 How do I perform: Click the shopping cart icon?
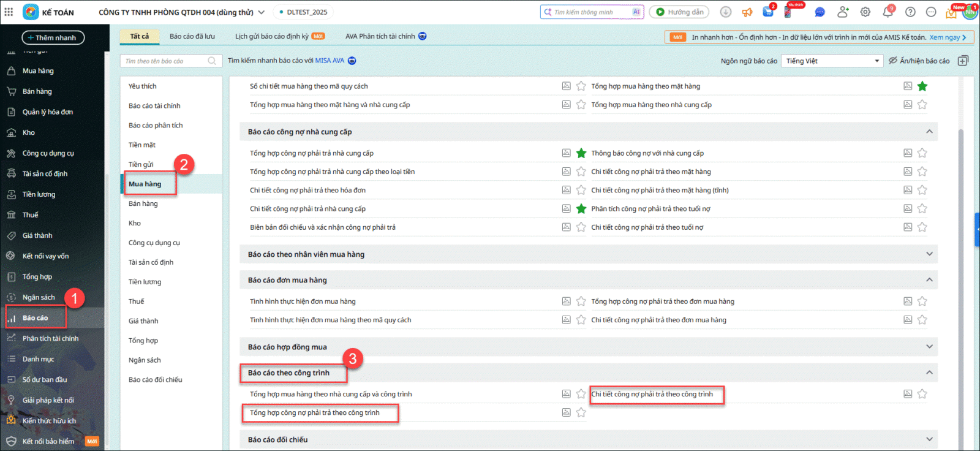coord(768,12)
